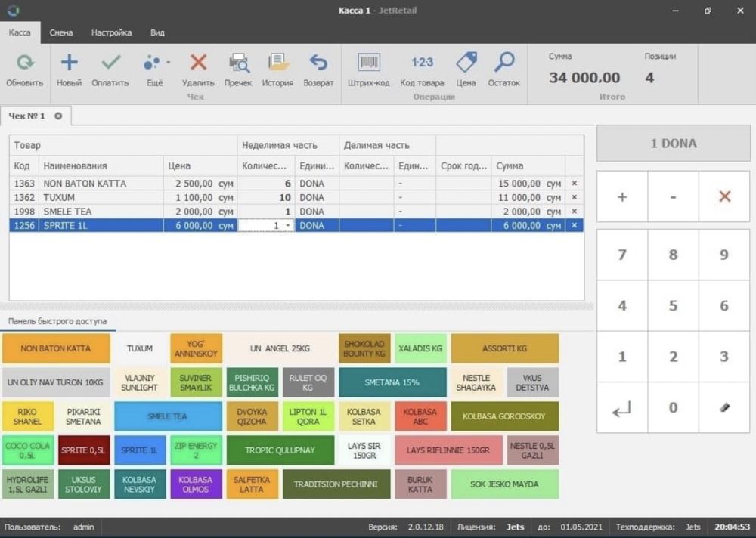Switch to the Вид tab
The image size is (756, 538).
tap(158, 32)
